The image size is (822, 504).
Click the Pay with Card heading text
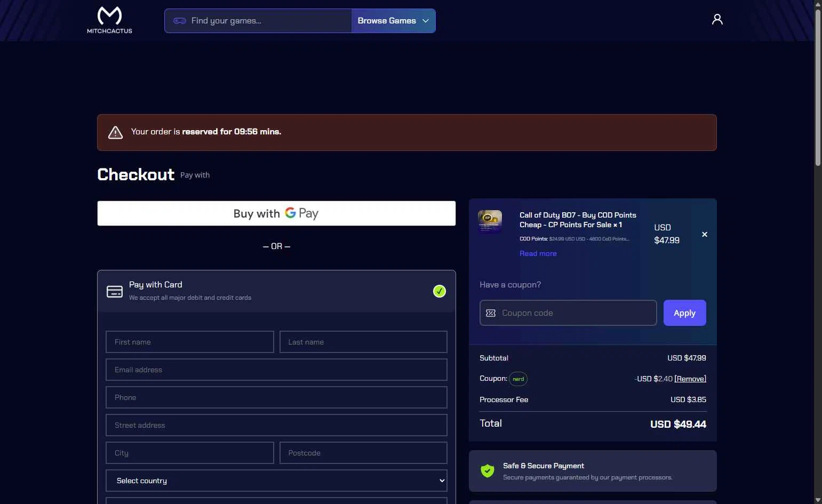156,285
